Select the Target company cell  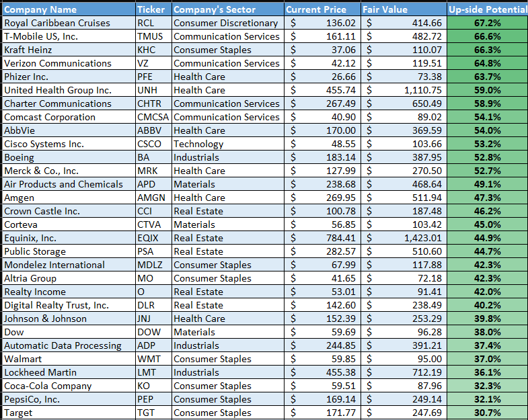point(69,413)
